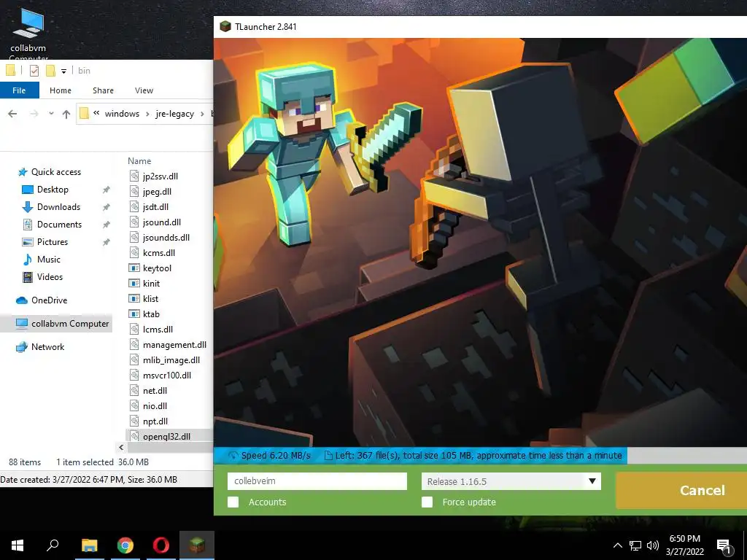Open File Explorer from taskbar
This screenshot has width=747, height=560.
tap(89, 545)
